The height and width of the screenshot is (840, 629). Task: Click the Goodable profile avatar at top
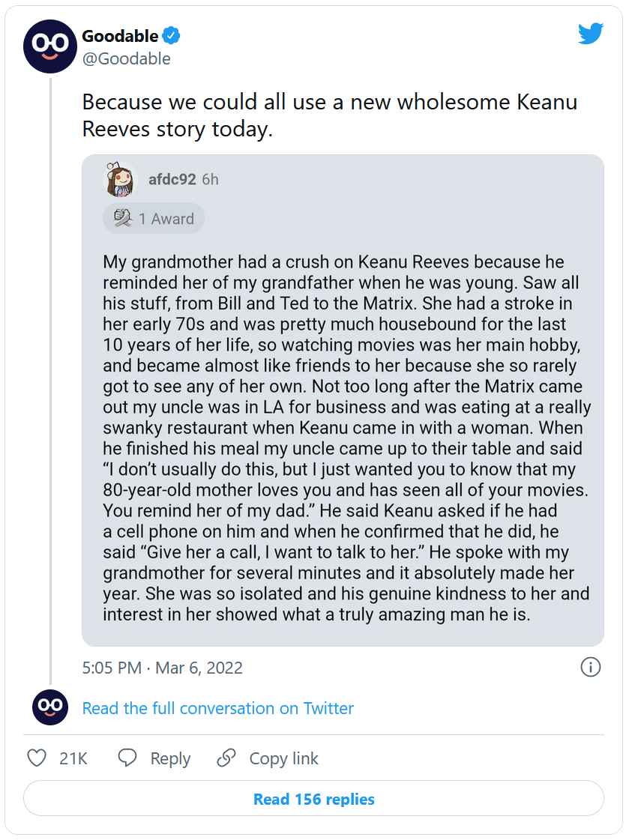(x=50, y=46)
